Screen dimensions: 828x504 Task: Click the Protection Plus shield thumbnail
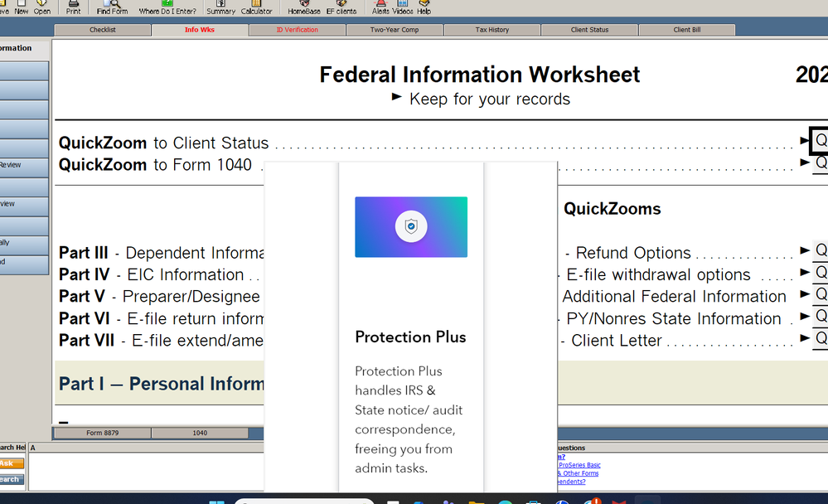[x=410, y=226]
